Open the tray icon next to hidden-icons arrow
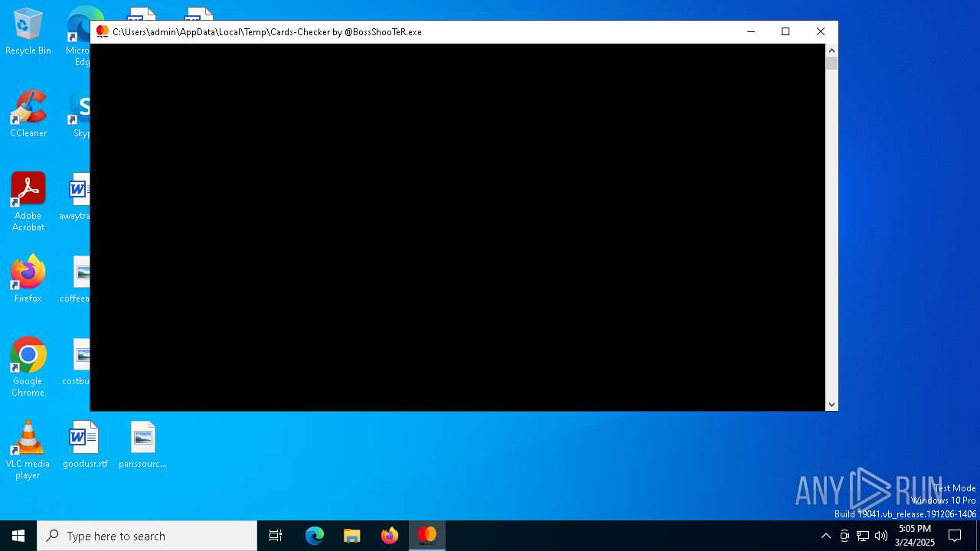980x551 pixels. pyautogui.click(x=844, y=536)
